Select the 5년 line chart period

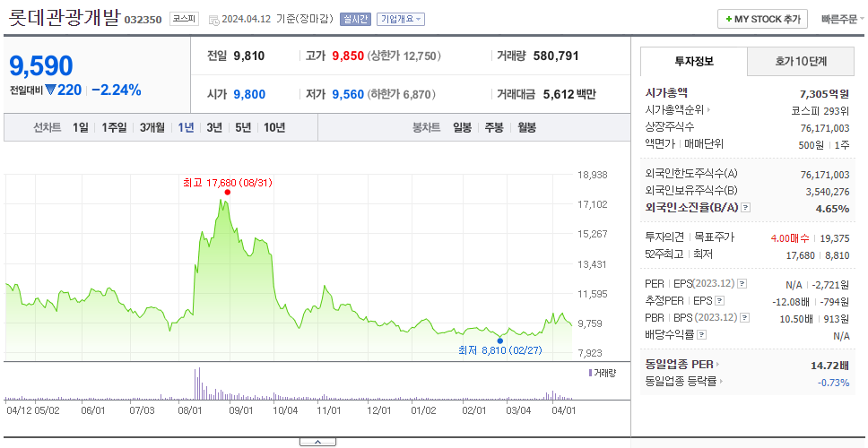tap(243, 128)
